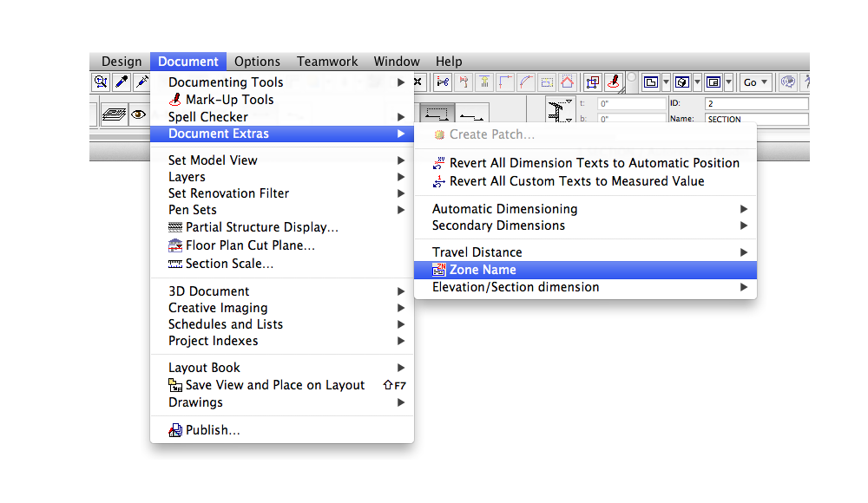Screen dimensions: 868x503
Task: Open the floor plan window dropdown arrow
Action: (x=666, y=82)
